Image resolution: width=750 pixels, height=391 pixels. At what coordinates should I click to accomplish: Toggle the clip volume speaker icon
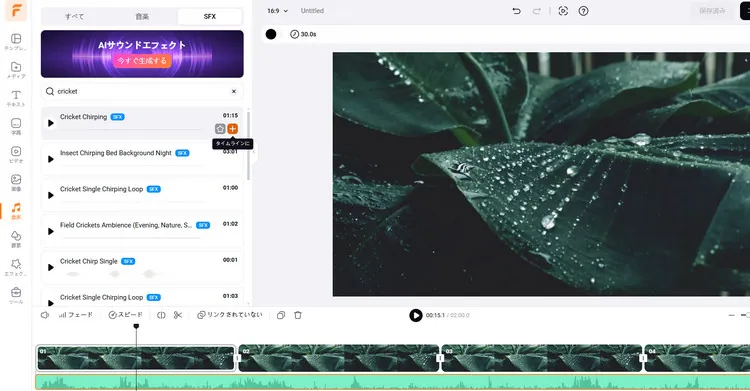coord(44,315)
